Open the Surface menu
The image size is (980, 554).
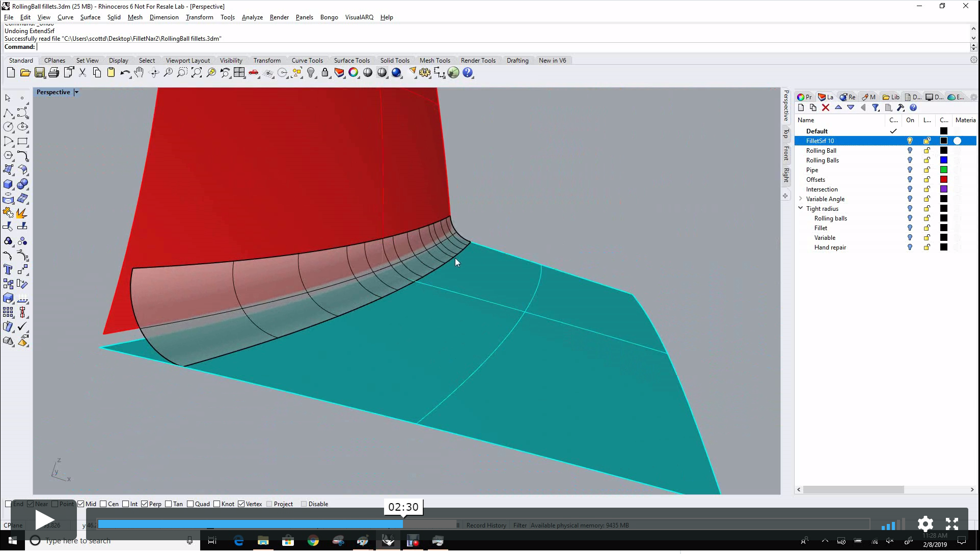tap(90, 17)
